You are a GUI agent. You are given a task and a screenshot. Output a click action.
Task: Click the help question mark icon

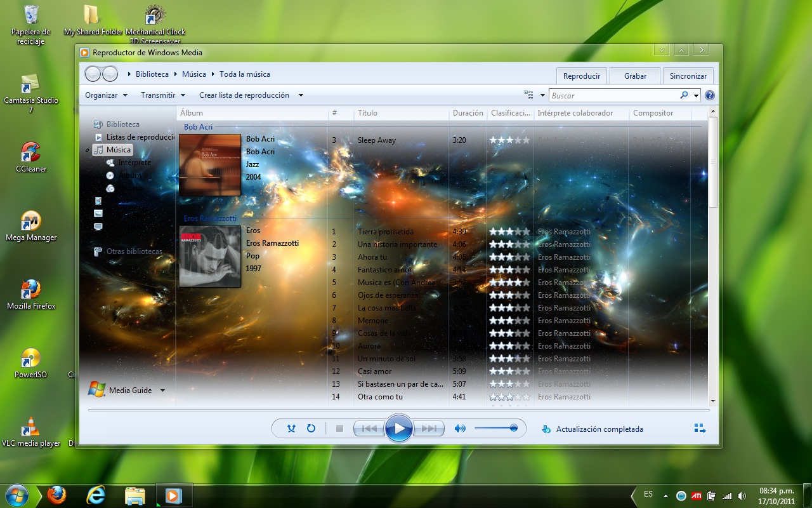709,95
